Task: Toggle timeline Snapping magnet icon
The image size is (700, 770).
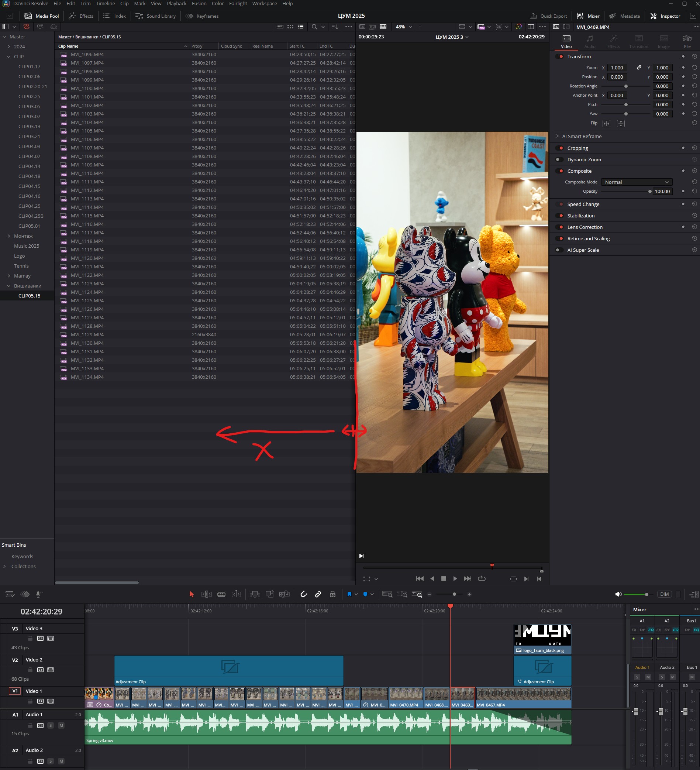Action: point(304,594)
